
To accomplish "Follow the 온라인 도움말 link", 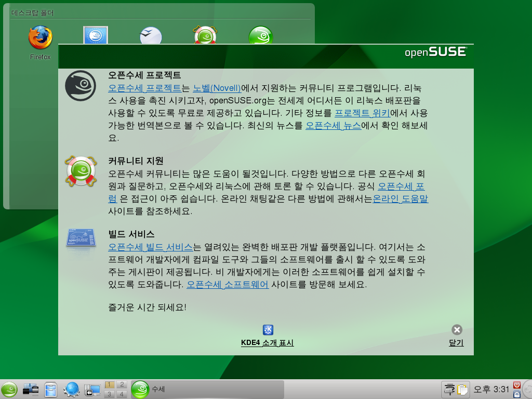I will pos(401,198).
